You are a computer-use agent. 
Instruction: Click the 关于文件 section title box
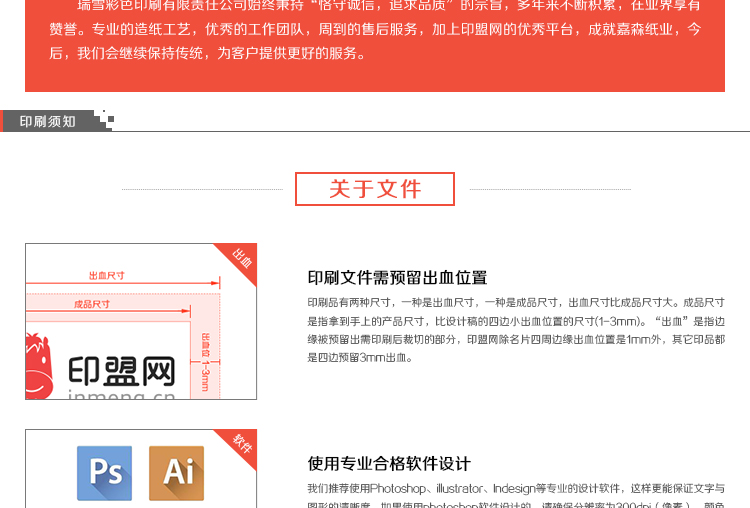[x=375, y=188]
